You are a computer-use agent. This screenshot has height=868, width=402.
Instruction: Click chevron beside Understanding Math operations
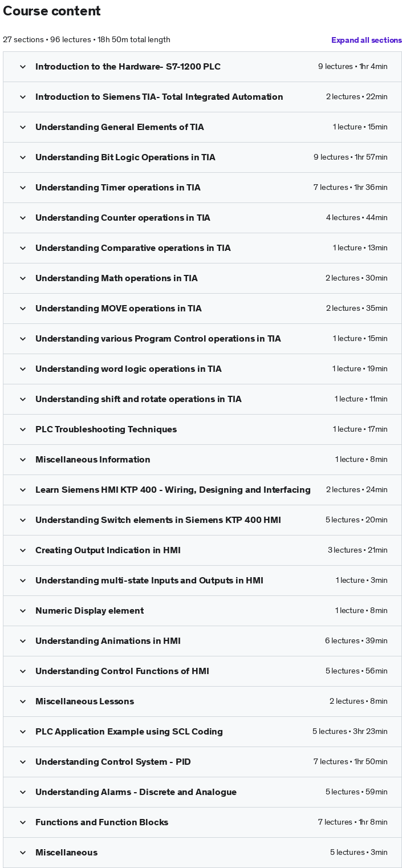(x=23, y=278)
